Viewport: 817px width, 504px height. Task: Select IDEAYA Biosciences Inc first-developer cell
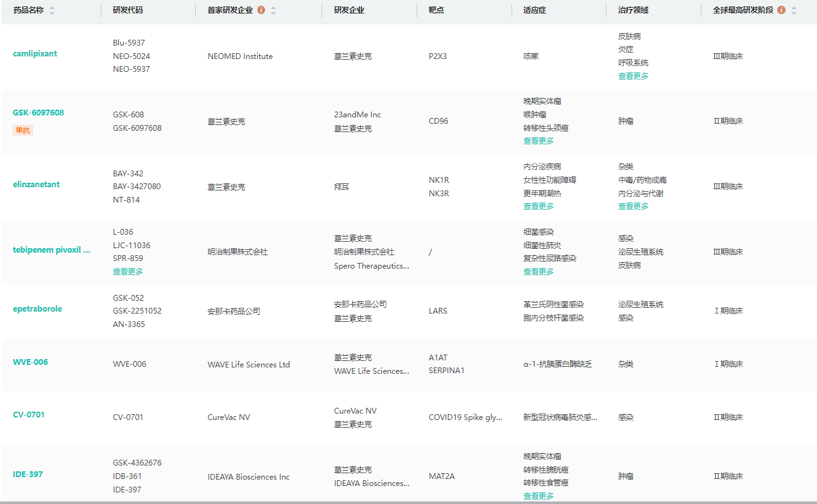click(x=248, y=476)
